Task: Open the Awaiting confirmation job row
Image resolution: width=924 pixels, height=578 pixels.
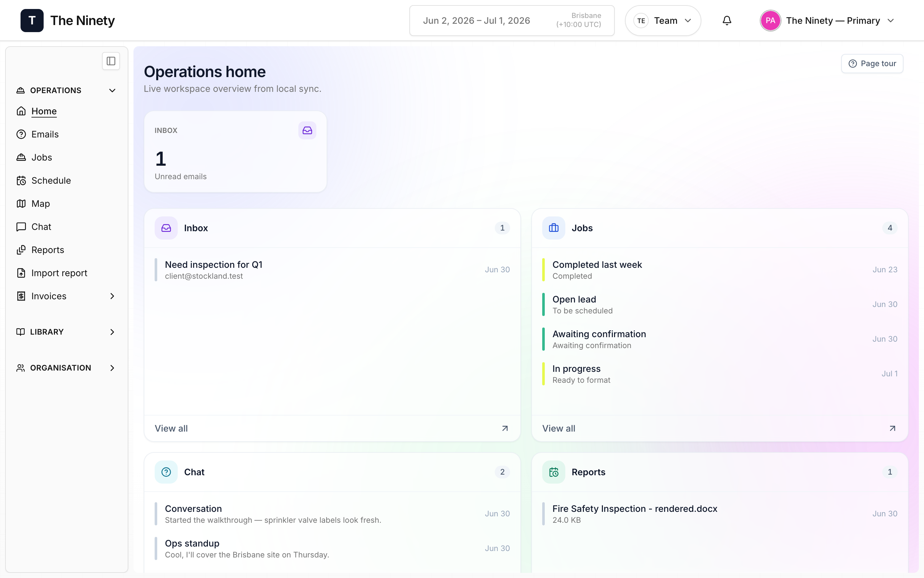Action: [x=719, y=339]
